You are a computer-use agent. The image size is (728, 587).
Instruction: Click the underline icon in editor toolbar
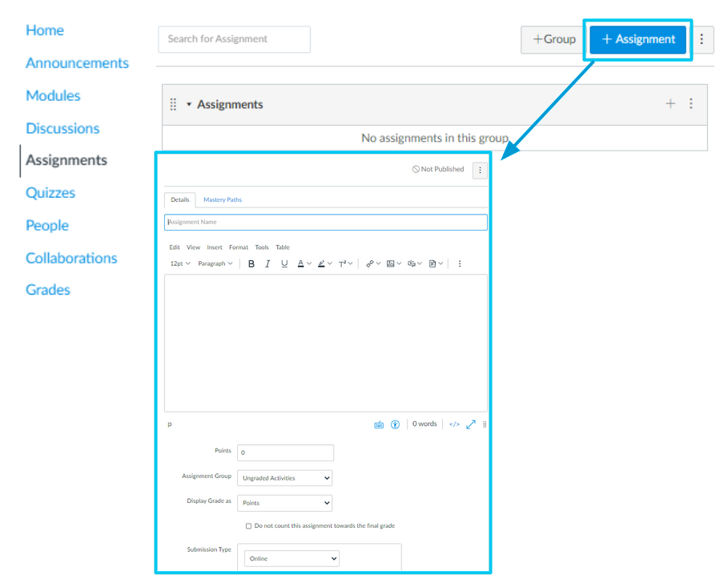pos(284,263)
